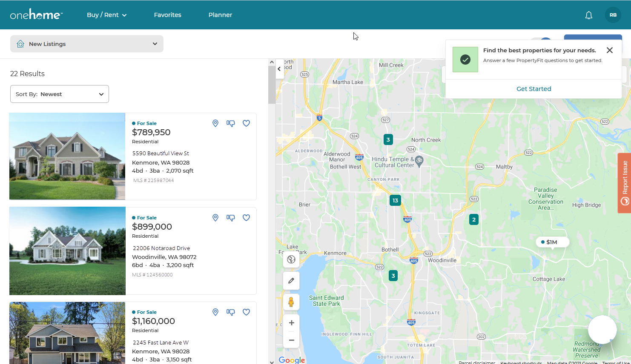Open the Sort By Newest dropdown
Image resolution: width=631 pixels, height=364 pixels.
pyautogui.click(x=60, y=94)
